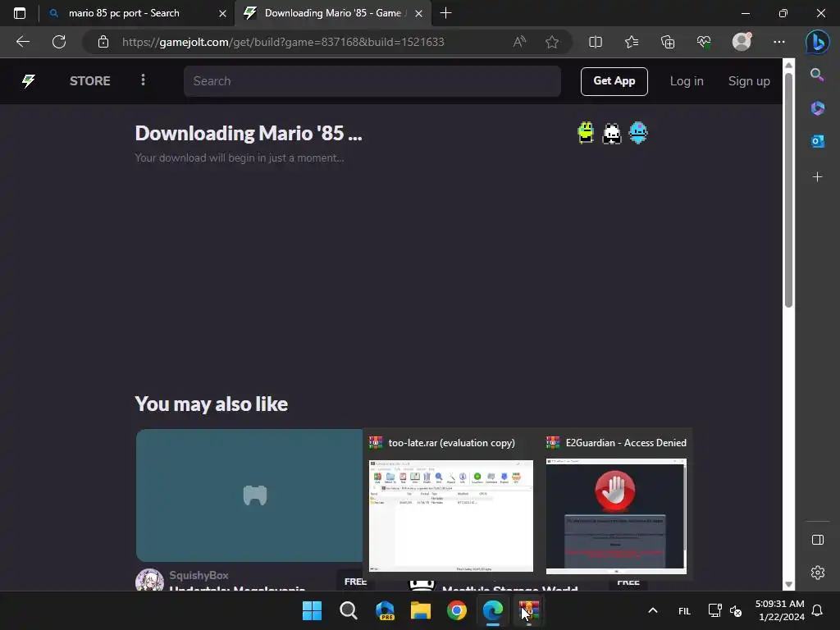Open SquishyBox developer link
The width and height of the screenshot is (840, 630).
point(199,575)
